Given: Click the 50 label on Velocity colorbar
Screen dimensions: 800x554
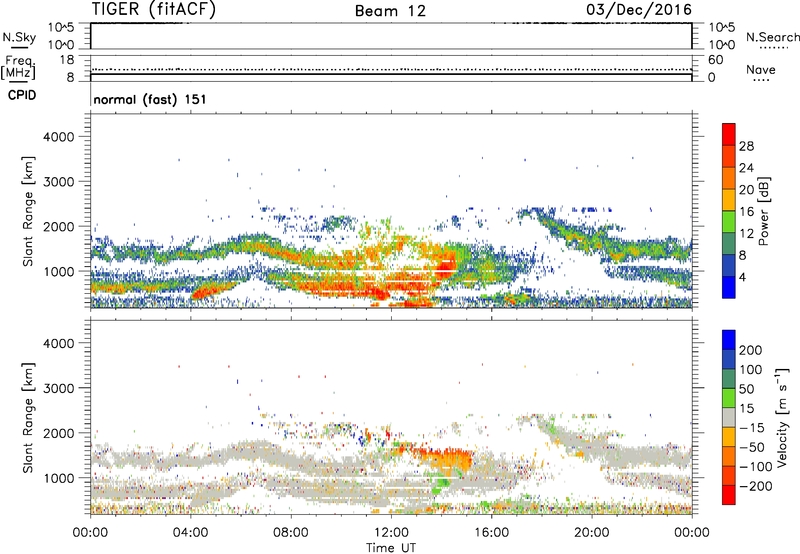Looking at the screenshot, I should pos(746,389).
